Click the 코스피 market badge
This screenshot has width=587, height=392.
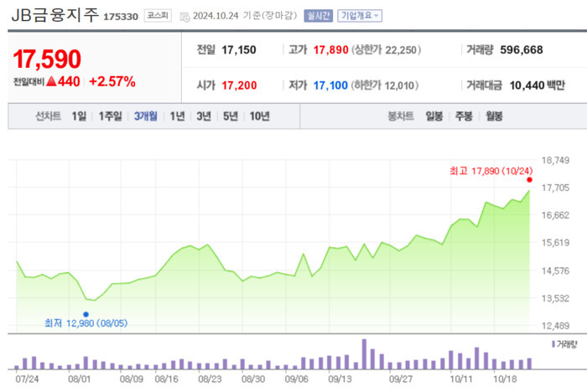tap(158, 15)
